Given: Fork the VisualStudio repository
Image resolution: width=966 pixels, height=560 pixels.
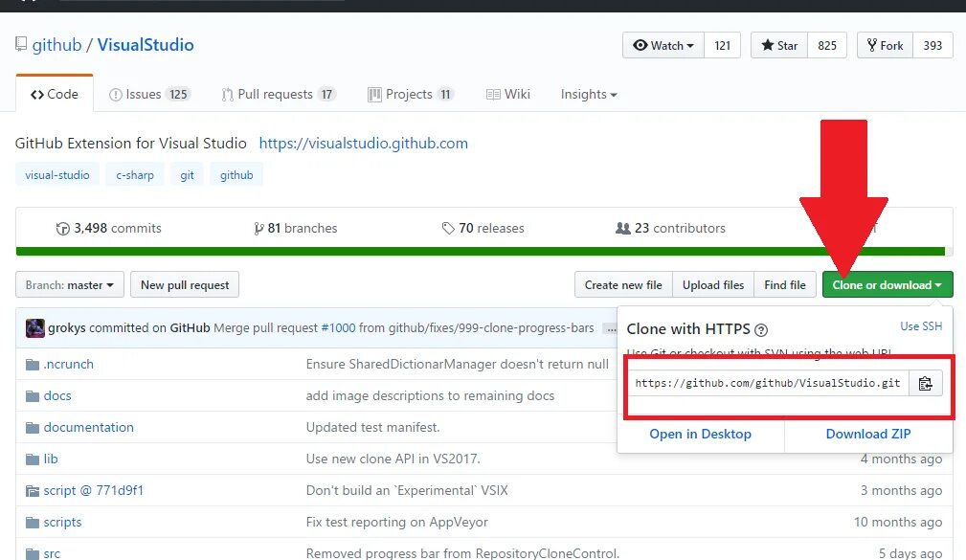Looking at the screenshot, I should (885, 46).
